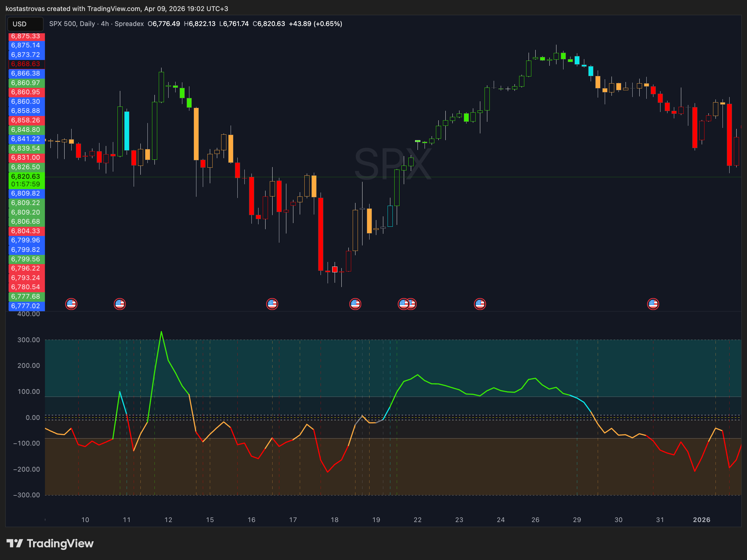Click the −200.00 indicator scale label
This screenshot has width=747, height=560.
(x=26, y=469)
